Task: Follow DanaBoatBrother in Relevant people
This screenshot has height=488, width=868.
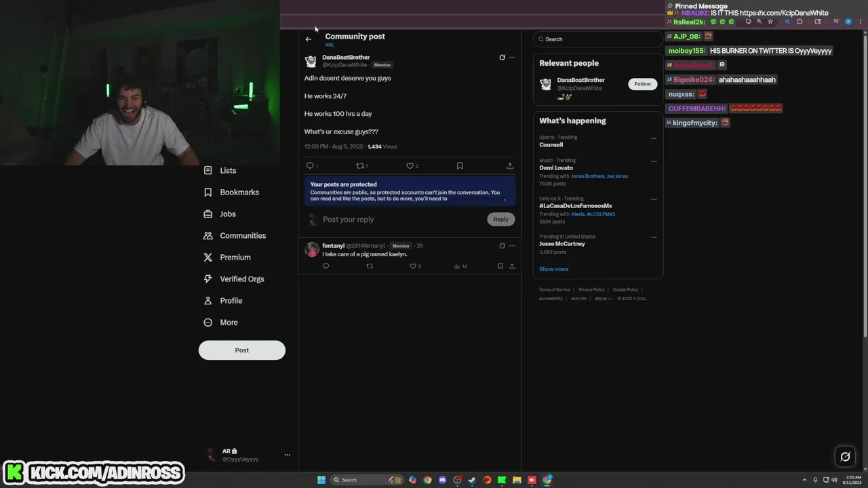Action: (x=643, y=84)
